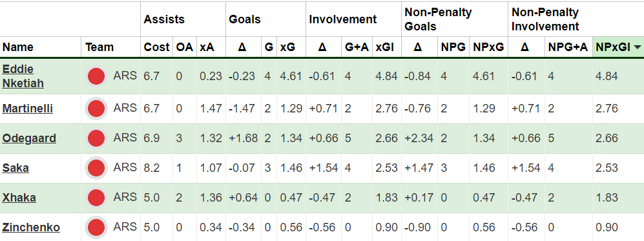This screenshot has height=241, width=644.
Task: Click Martinelli's red team badge icon
Action: pyautogui.click(x=96, y=109)
